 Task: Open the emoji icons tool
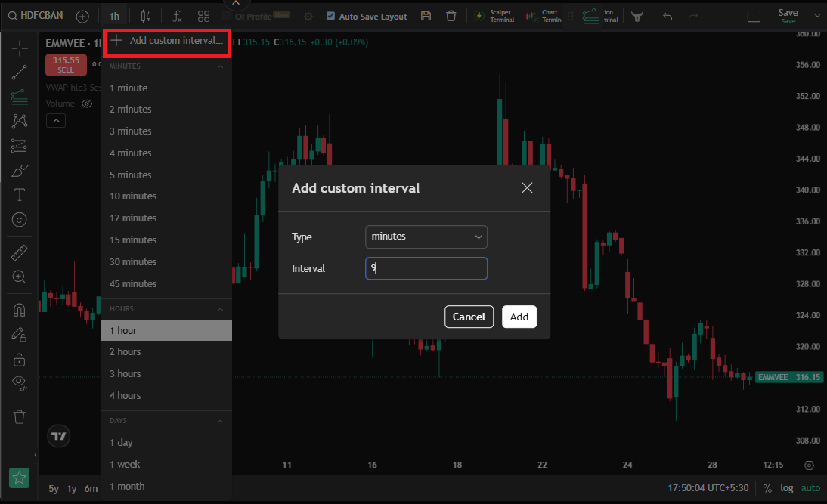pos(20,219)
